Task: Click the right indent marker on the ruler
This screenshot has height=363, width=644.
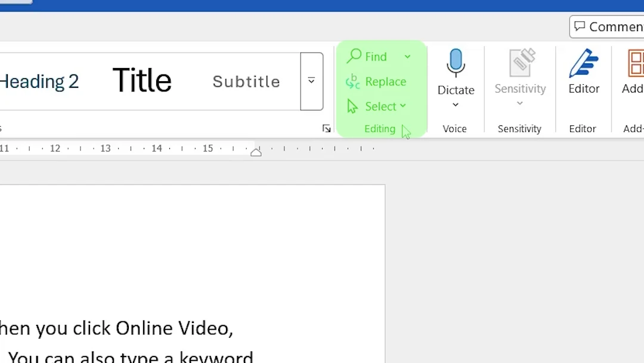Action: pos(256,152)
